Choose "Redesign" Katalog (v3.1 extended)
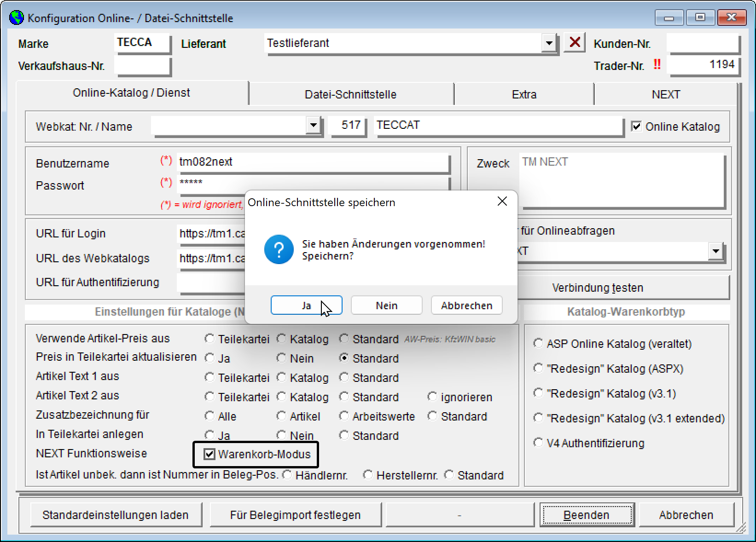 tap(538, 418)
